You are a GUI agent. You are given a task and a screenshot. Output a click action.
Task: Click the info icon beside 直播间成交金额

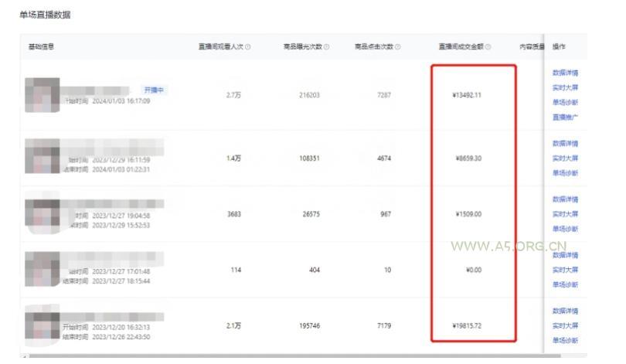tap(488, 46)
